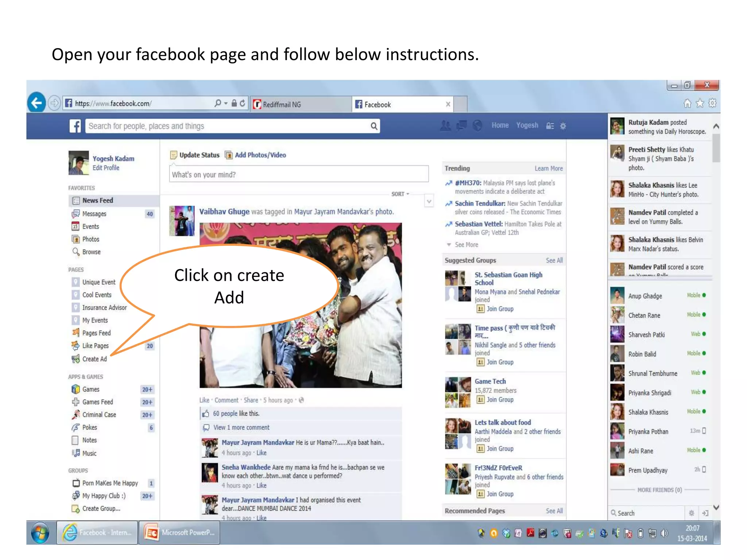Click Create Ad in Pages sidebar
The image size is (747, 560).
94,359
